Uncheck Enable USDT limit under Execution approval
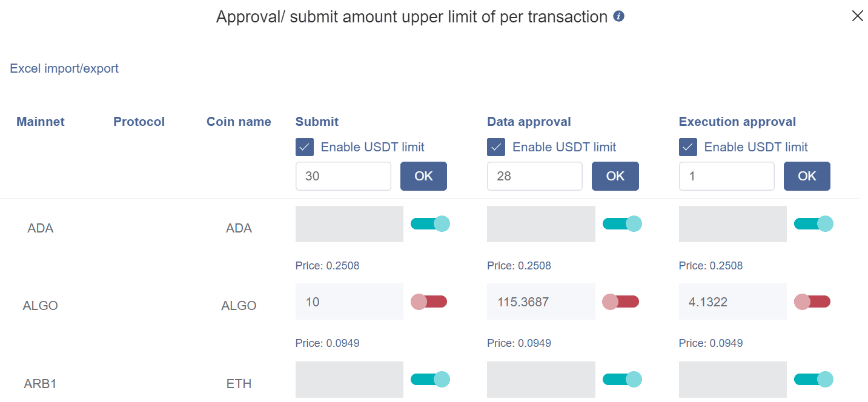 point(687,147)
